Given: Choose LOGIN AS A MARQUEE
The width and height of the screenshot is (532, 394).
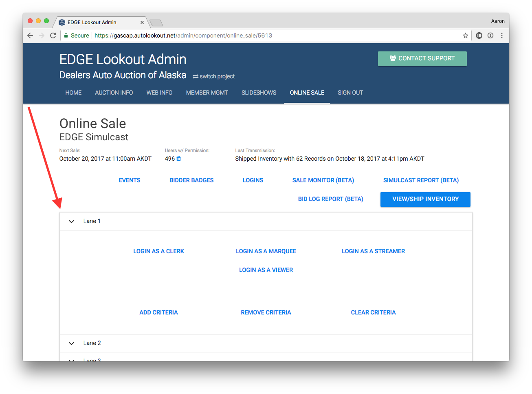Looking at the screenshot, I should click(266, 251).
